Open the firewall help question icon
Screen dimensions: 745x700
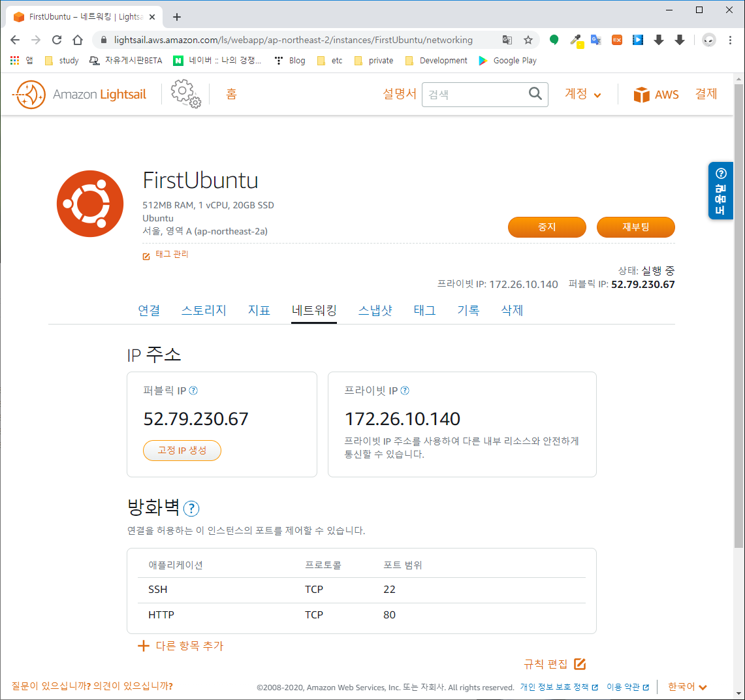point(191,509)
